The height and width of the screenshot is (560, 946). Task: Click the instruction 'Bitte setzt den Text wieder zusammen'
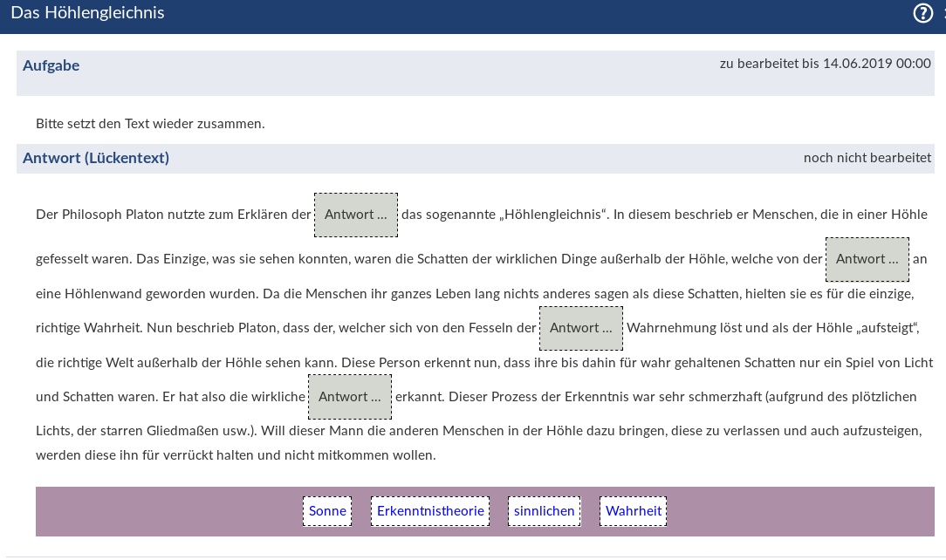coord(150,124)
